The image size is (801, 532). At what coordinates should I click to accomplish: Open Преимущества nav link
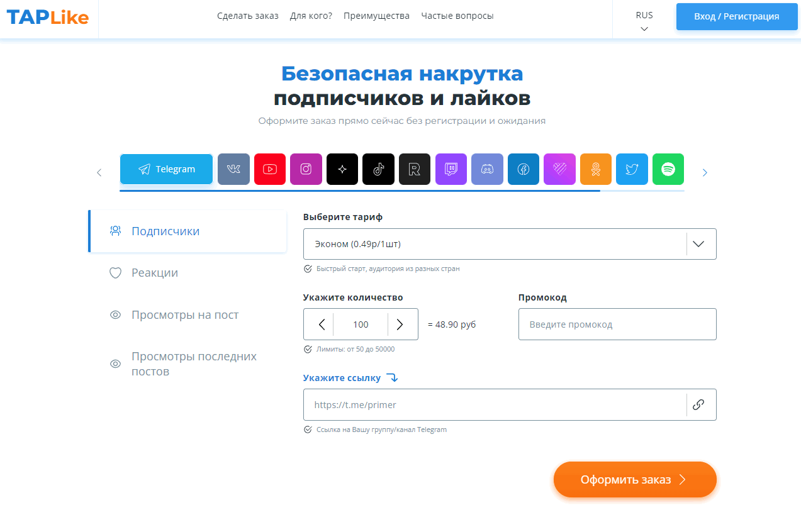(376, 16)
